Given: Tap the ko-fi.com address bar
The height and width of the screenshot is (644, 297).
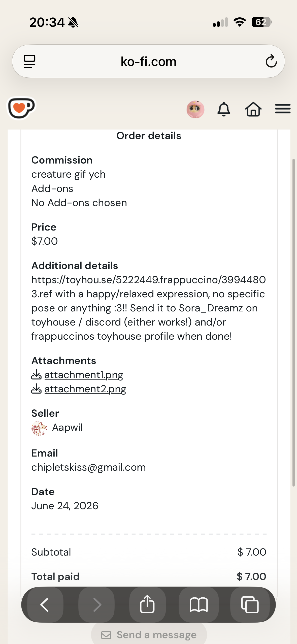Looking at the screenshot, I should (148, 61).
